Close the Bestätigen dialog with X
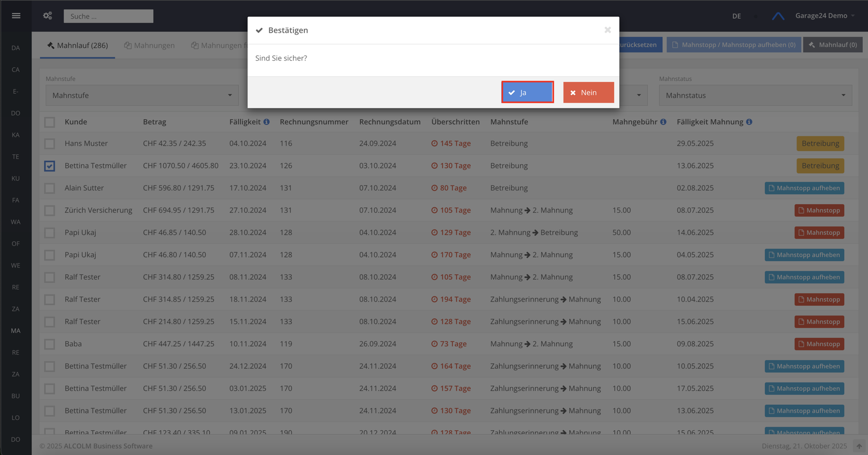The image size is (868, 455). click(607, 30)
